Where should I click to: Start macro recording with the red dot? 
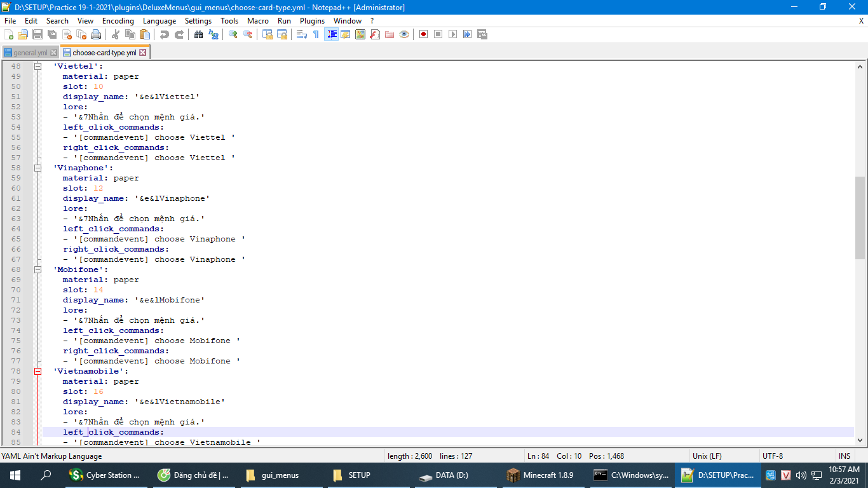(423, 34)
